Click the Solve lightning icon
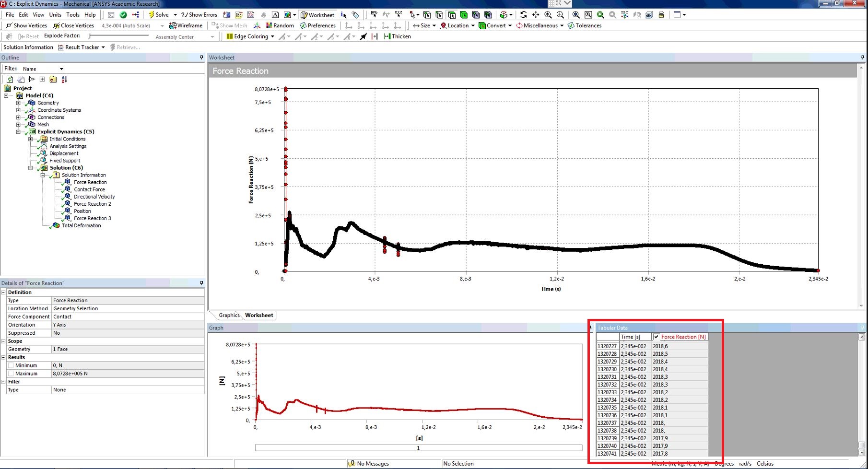The image size is (868, 469). 151,15
